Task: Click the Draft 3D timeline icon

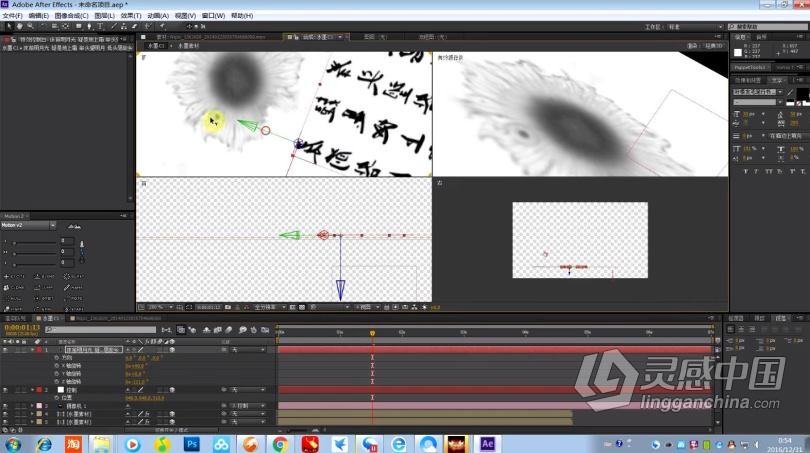Action: coord(192,330)
